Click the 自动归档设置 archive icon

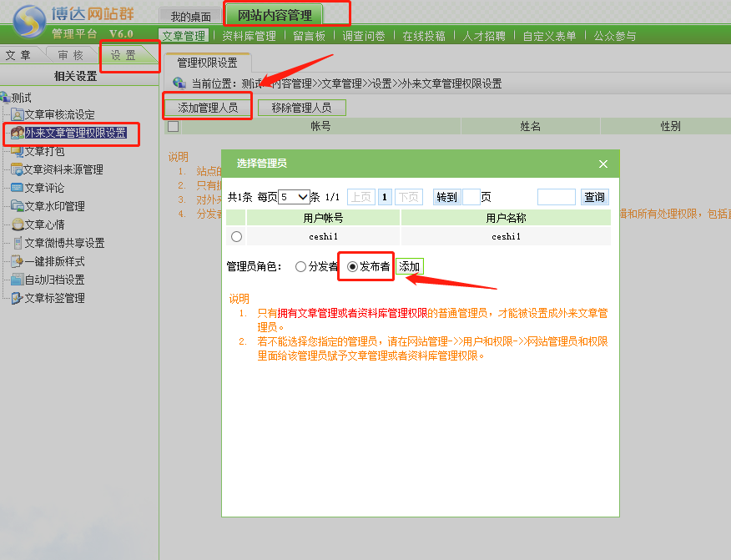coord(18,280)
